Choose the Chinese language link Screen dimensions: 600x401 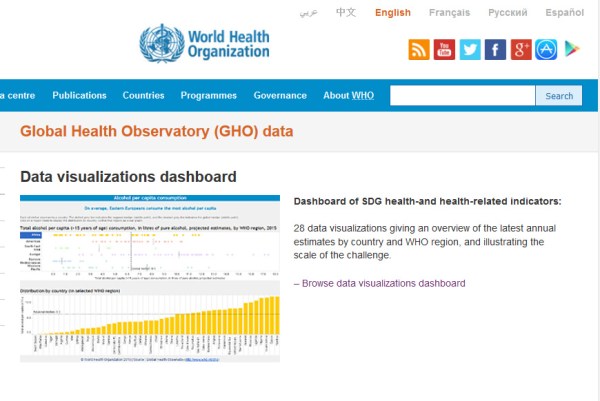click(x=346, y=13)
